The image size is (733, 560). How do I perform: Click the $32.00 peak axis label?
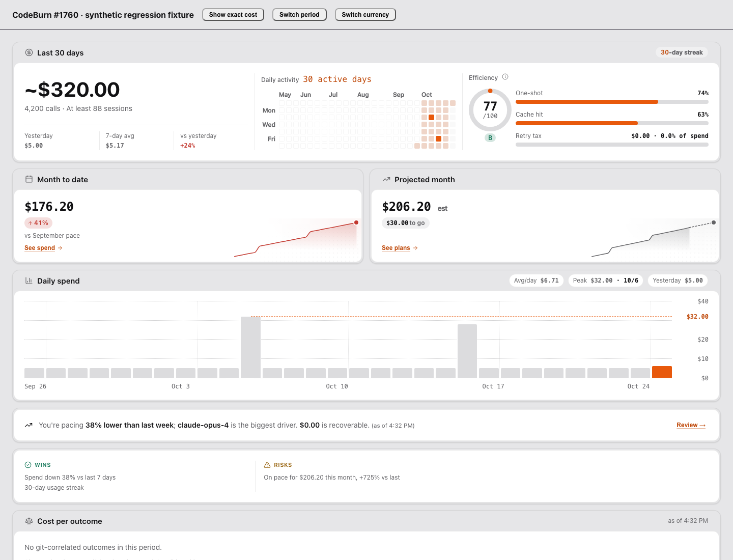tap(697, 317)
